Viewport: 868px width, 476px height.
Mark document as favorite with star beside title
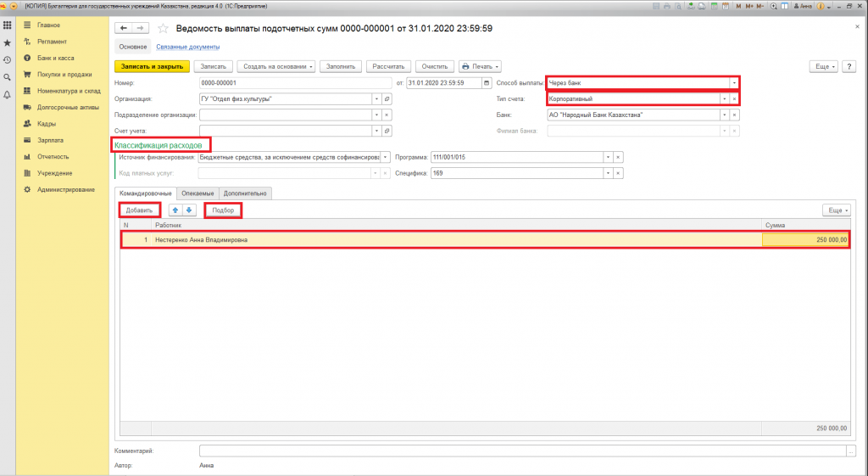click(164, 29)
